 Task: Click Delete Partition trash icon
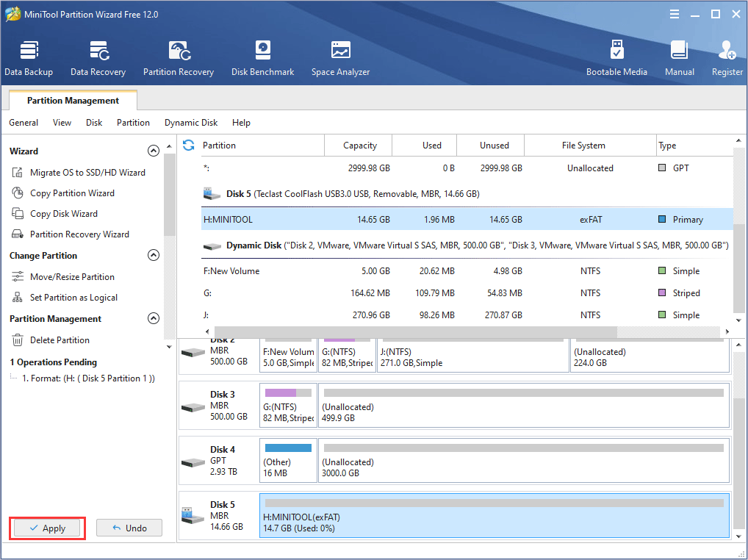pos(18,340)
